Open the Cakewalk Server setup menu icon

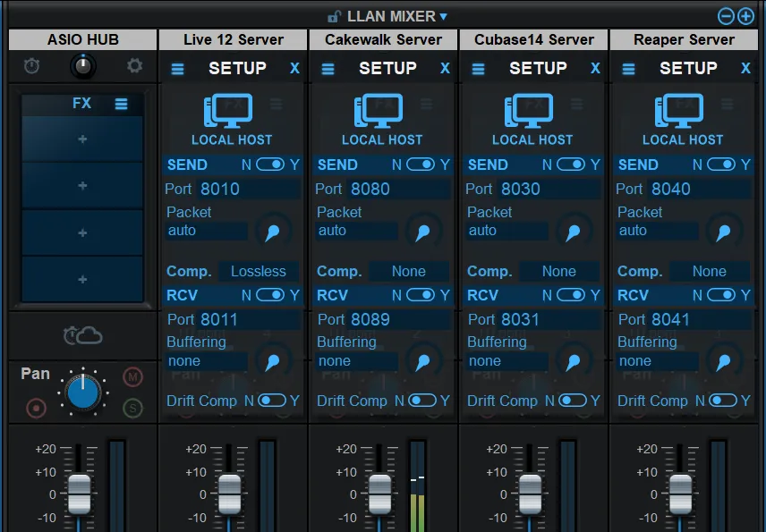(x=328, y=69)
